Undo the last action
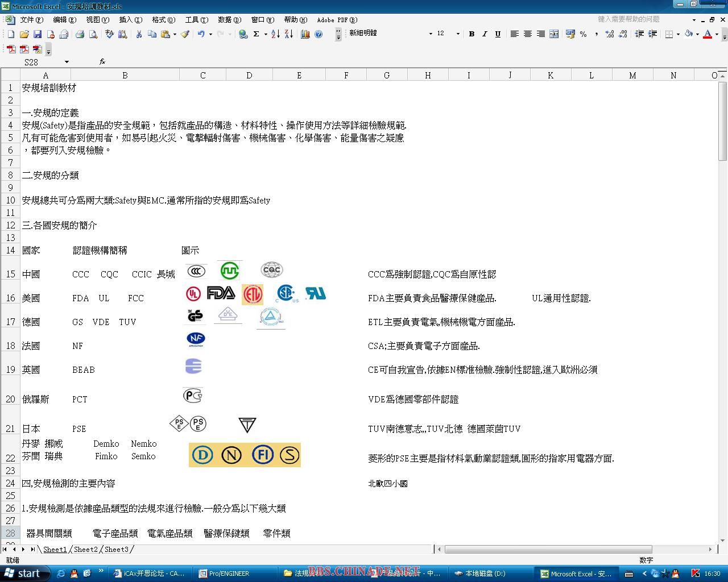The image size is (728, 582). (x=201, y=34)
